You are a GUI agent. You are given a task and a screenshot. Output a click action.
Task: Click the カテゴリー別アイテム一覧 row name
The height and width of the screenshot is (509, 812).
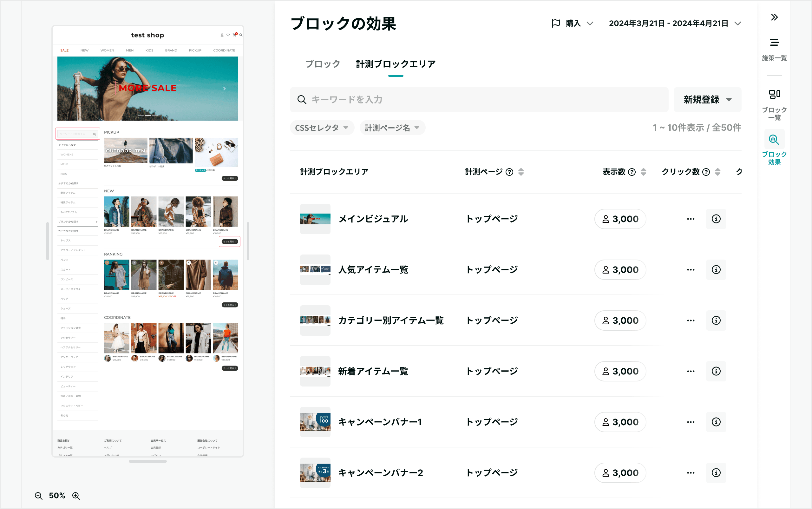point(391,321)
